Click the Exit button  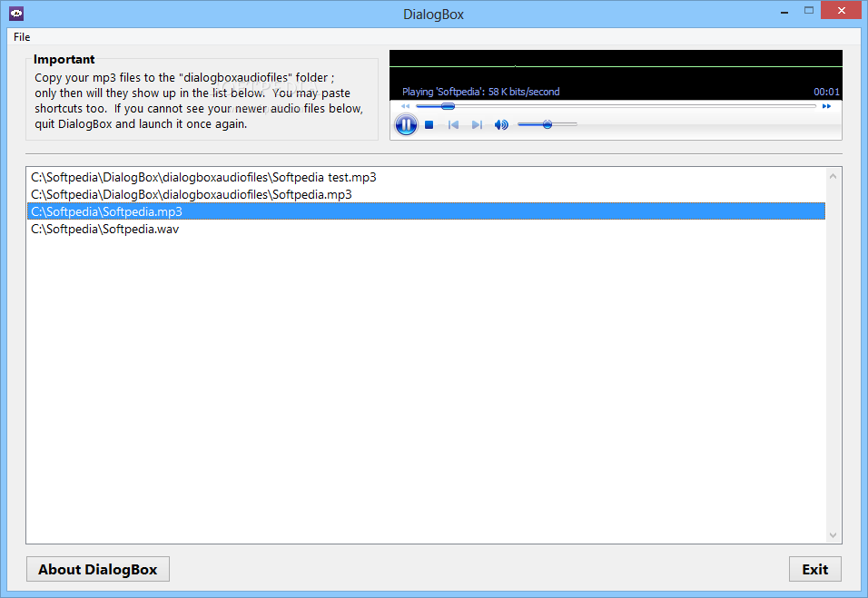pyautogui.click(x=814, y=569)
